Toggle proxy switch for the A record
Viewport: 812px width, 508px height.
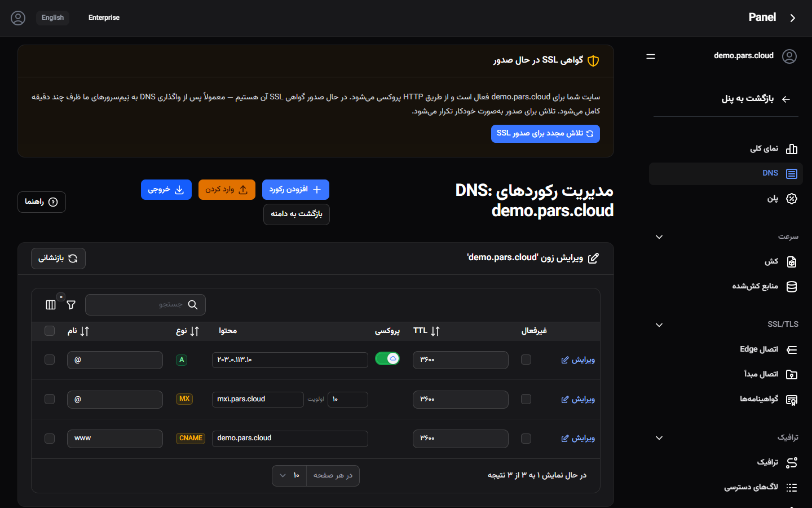pyautogui.click(x=387, y=358)
